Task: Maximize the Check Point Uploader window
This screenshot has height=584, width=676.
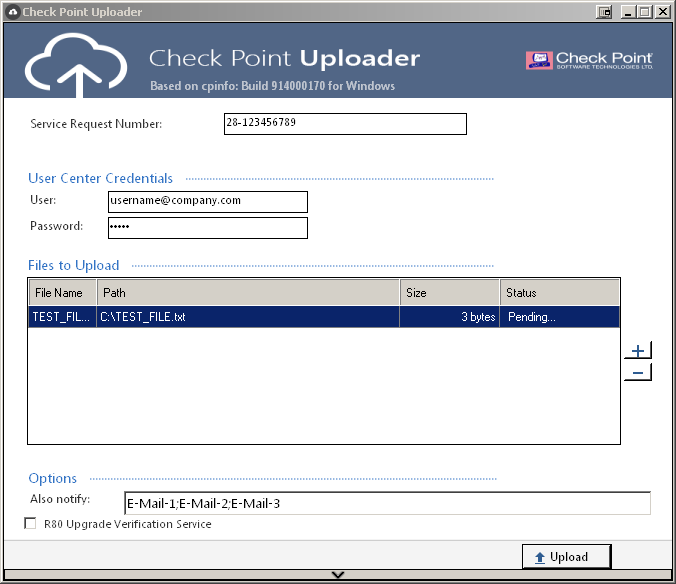Action: (645, 12)
